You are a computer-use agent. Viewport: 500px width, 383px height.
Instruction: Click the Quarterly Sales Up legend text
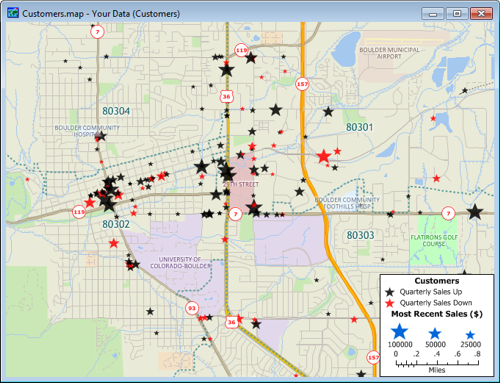pos(431,292)
